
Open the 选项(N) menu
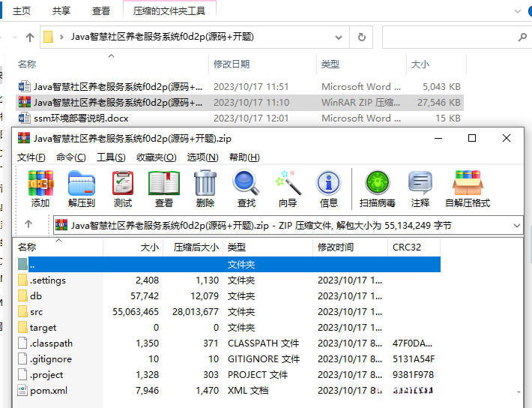(x=202, y=157)
